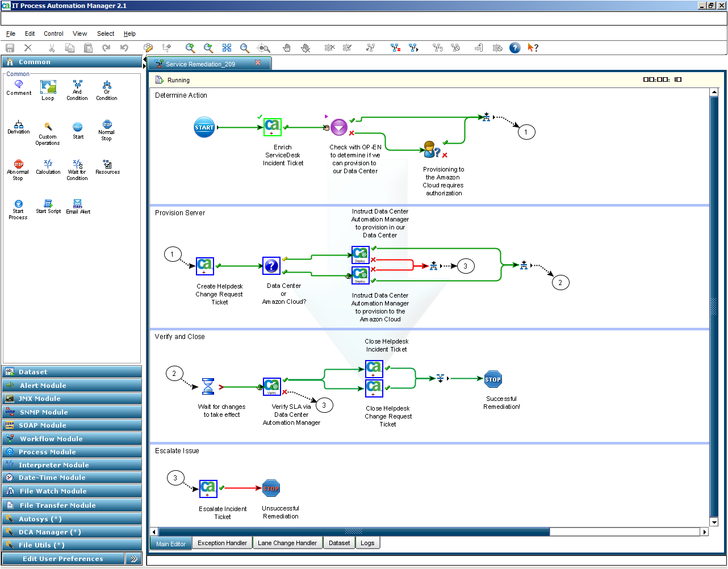Select the Derivation operator
This screenshot has height=569, width=728.
19,127
